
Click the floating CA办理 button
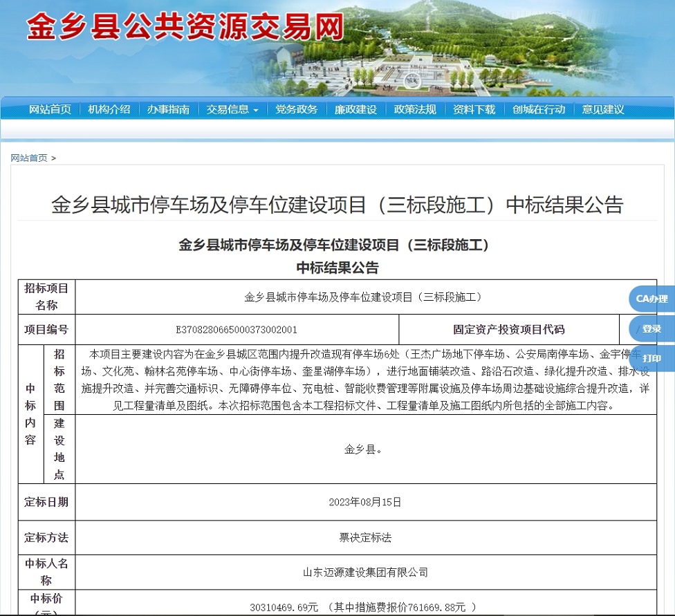[x=651, y=299]
